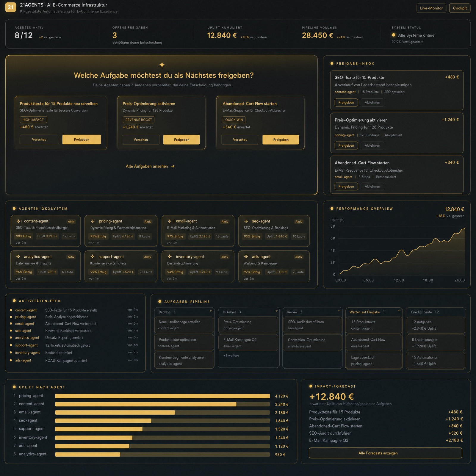Click the bullet beside seo-agent feed entry

(x=11, y=331)
